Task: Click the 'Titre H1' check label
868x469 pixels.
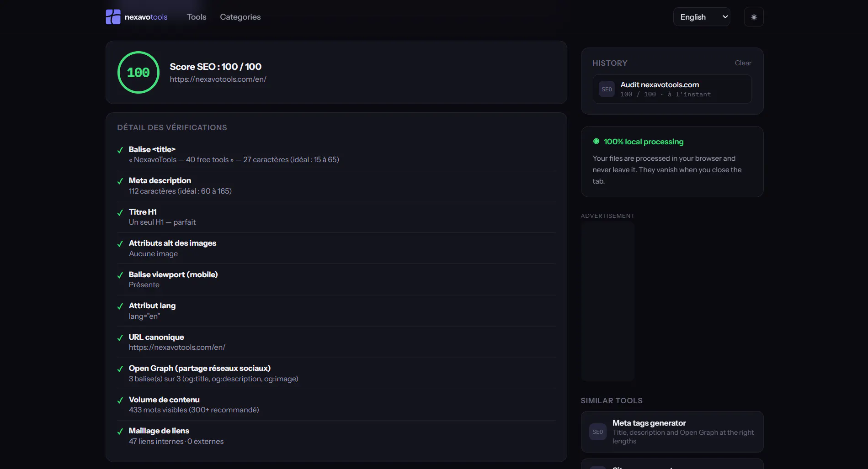Action: pos(143,212)
